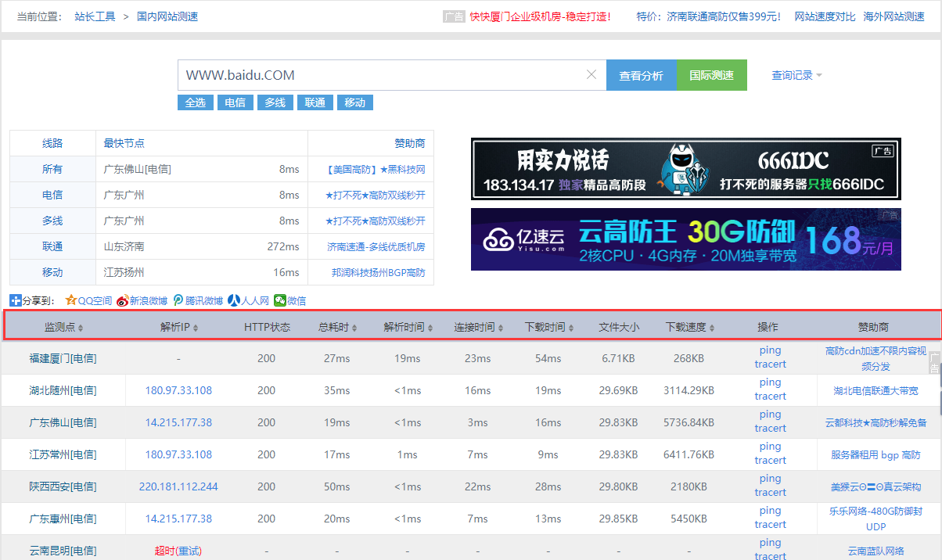Click ping for 福建厦门[电信] row
Viewport: 942px width, 560px height.
tap(770, 350)
